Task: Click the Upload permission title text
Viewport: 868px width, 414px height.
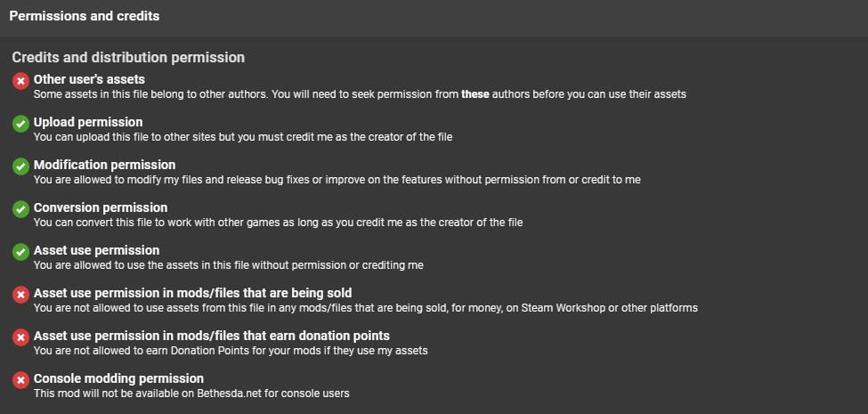Action: (88, 122)
